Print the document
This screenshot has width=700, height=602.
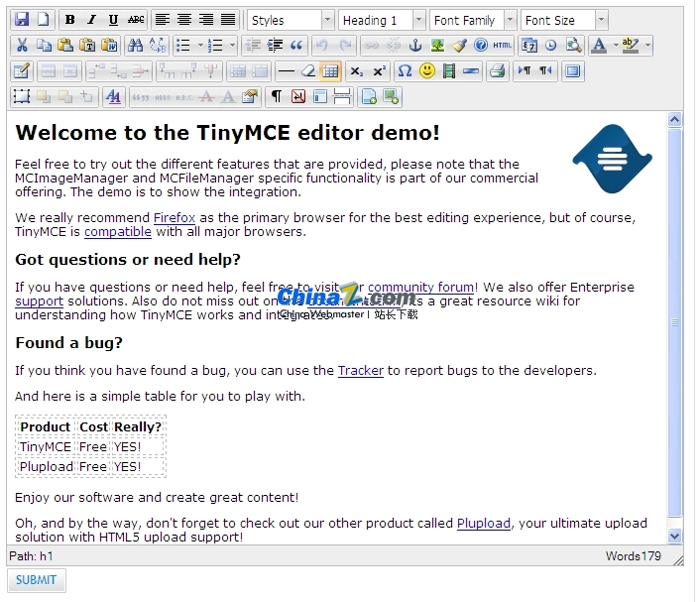point(497,71)
